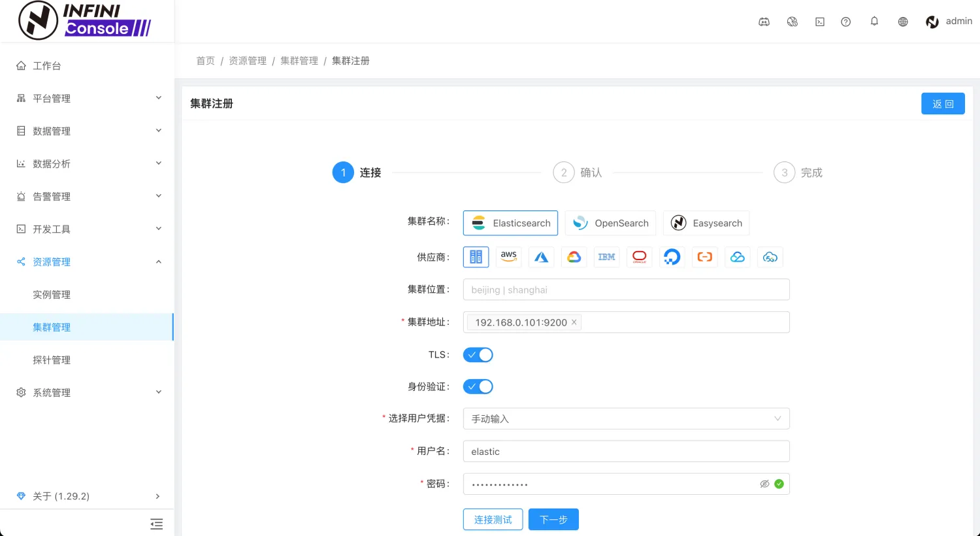Select IBM as the provider
The height and width of the screenshot is (536, 980).
point(607,257)
